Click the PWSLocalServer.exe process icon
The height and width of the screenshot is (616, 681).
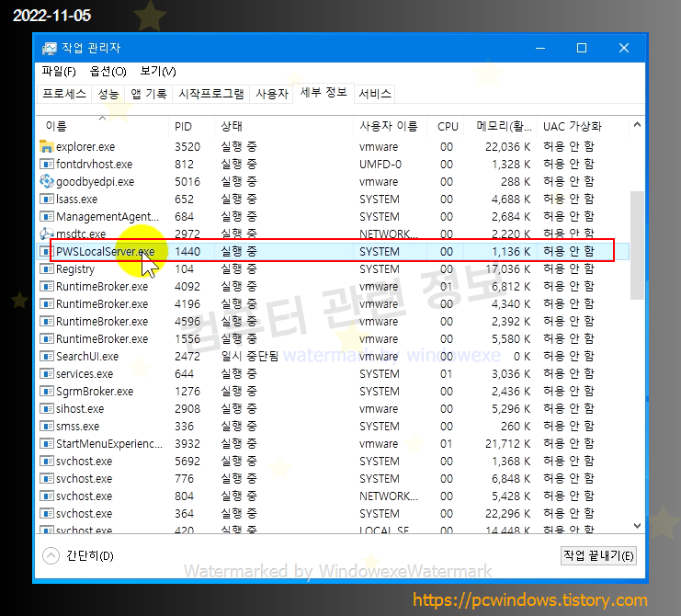[45, 251]
